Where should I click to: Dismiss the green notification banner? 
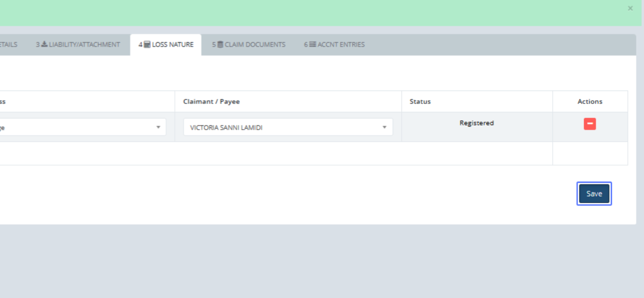pyautogui.click(x=630, y=9)
